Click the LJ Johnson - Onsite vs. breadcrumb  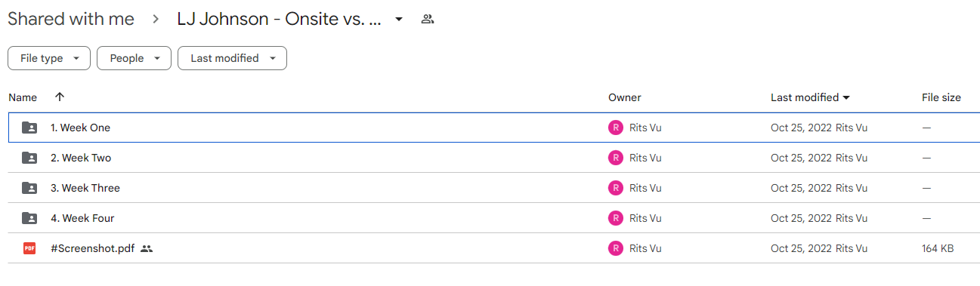tap(280, 19)
